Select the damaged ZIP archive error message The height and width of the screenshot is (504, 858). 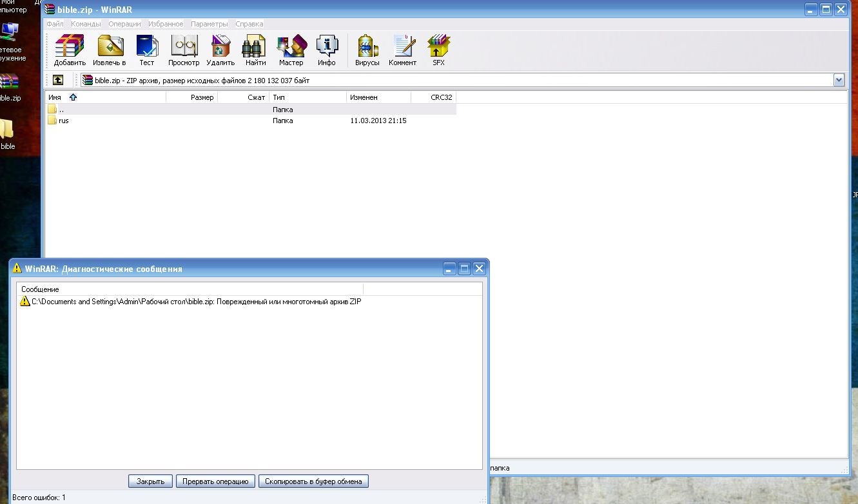click(197, 302)
